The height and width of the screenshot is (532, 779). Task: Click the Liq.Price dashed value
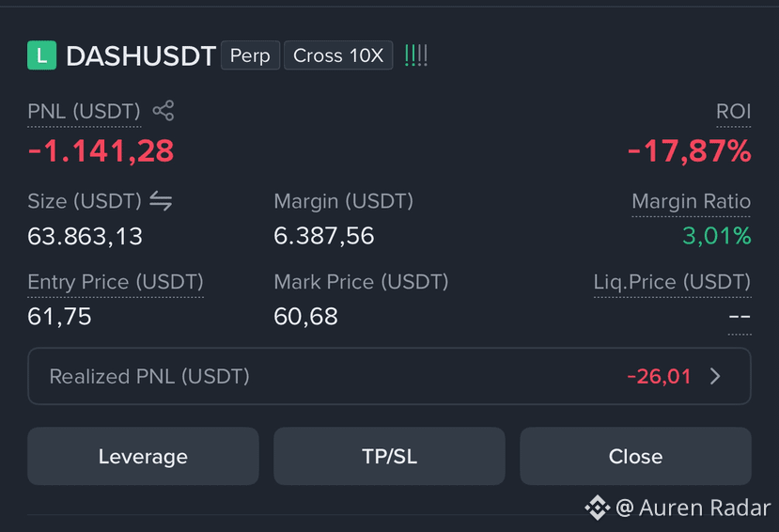pyautogui.click(x=740, y=317)
